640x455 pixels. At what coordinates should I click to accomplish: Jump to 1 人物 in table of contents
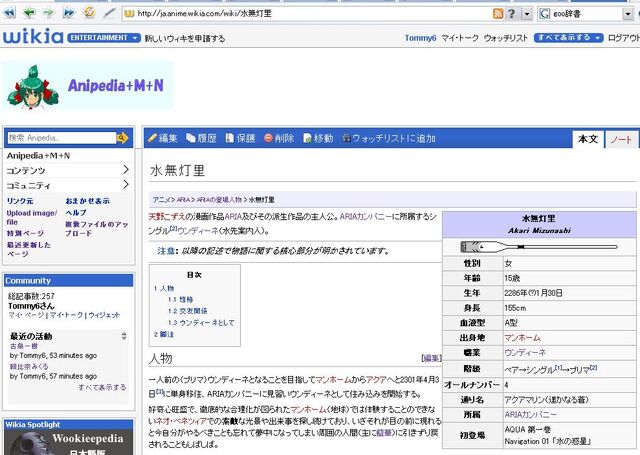tap(164, 288)
